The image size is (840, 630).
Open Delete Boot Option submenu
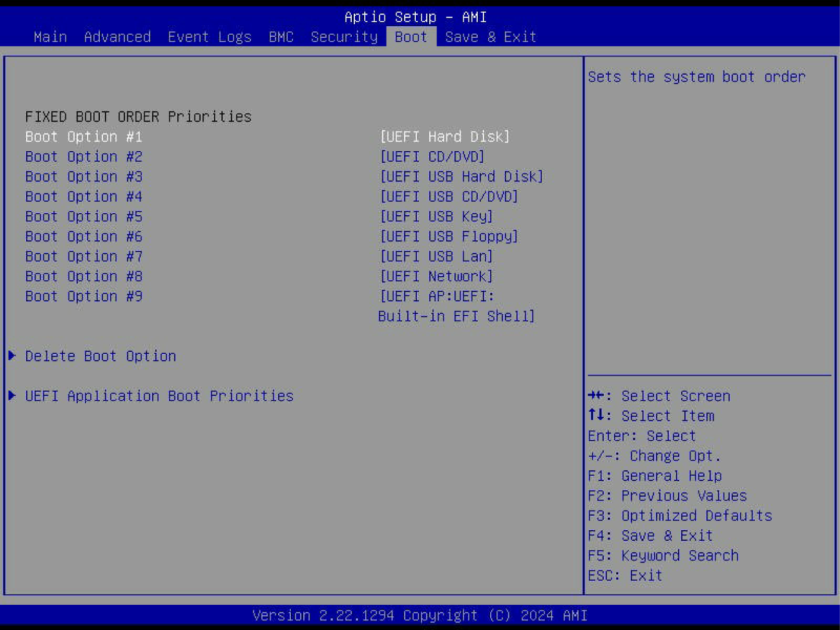click(100, 356)
